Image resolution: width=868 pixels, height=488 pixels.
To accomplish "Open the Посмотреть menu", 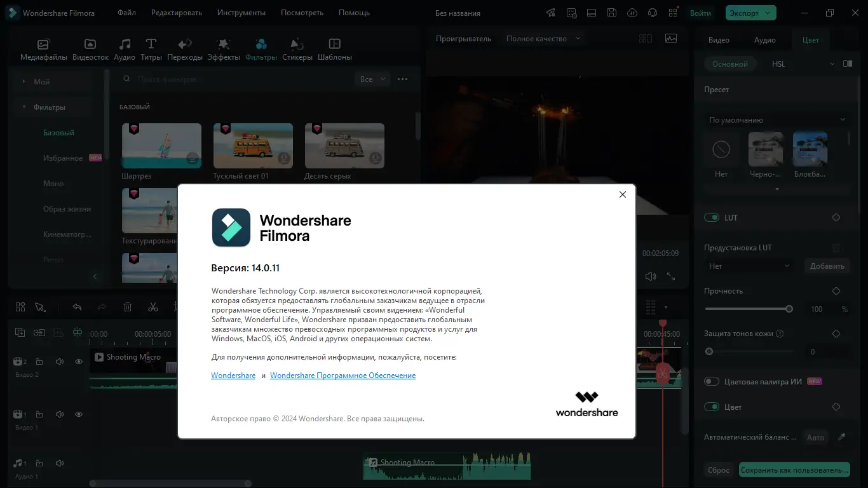I will tap(302, 13).
